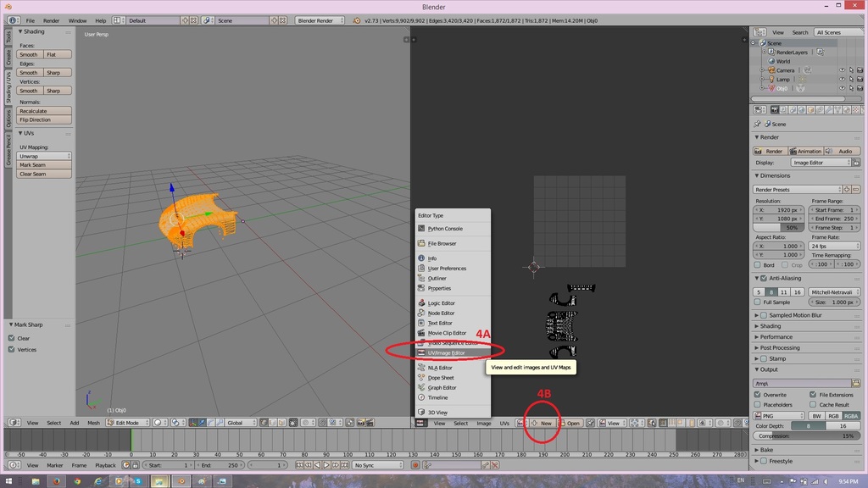The height and width of the screenshot is (488, 868).
Task: Click the automatic keyframe record button
Action: coord(415,465)
